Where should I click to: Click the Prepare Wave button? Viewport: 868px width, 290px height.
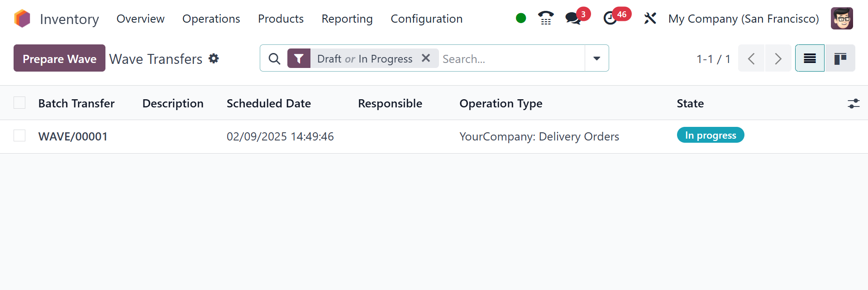click(59, 58)
